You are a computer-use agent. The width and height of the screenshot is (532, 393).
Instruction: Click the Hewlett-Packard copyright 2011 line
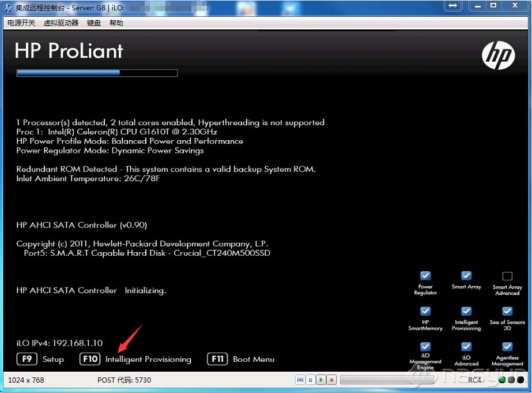(142, 244)
